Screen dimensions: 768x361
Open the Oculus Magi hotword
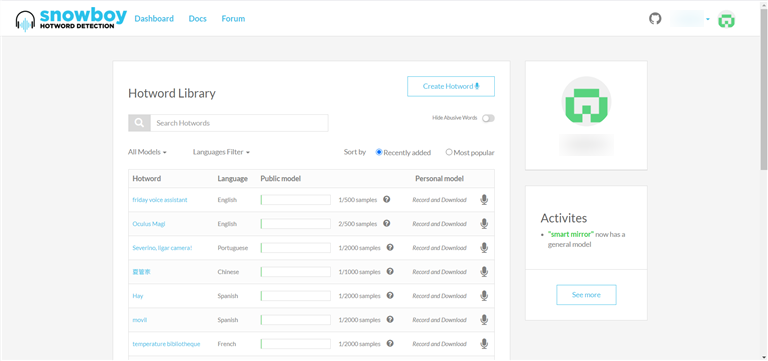[x=149, y=224]
